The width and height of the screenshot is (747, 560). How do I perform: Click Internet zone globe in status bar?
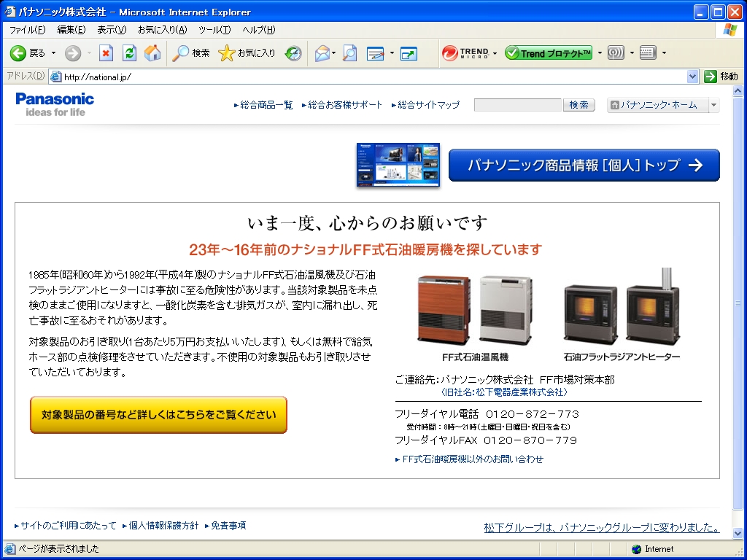636,549
